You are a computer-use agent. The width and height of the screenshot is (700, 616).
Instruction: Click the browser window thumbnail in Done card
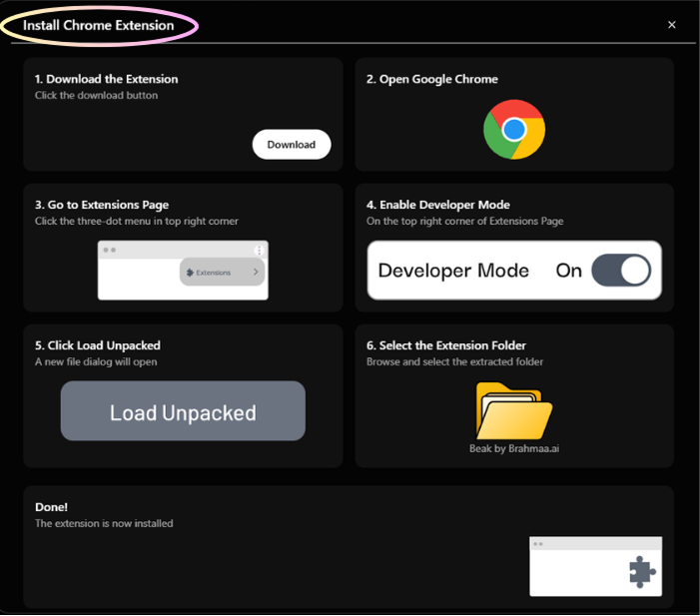pyautogui.click(x=595, y=566)
